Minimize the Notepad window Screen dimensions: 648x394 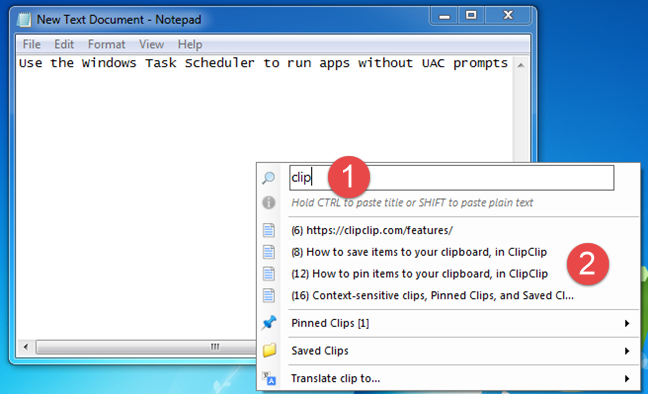point(444,16)
